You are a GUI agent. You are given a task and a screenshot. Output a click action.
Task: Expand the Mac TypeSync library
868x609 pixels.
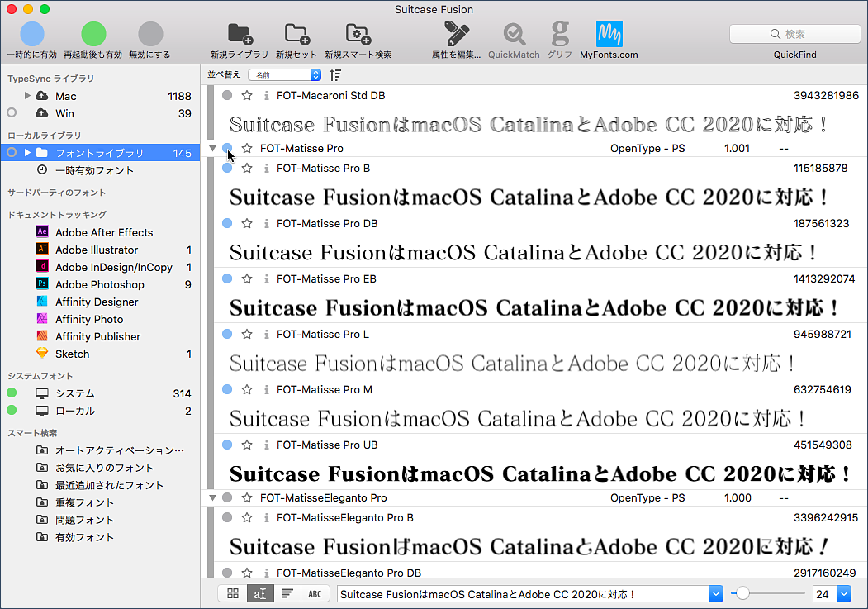pos(27,96)
